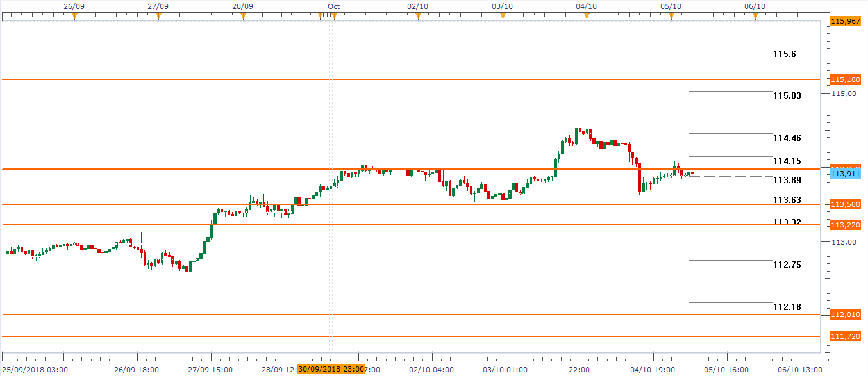Viewport: 868px width, 376px height.
Task: Click the 112.75 pivot level label
Action: 787,265
